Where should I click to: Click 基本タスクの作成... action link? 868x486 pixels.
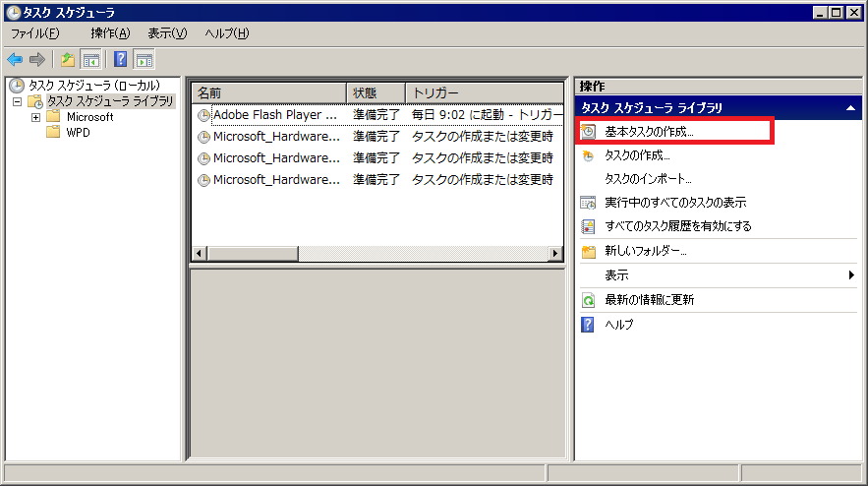pos(649,132)
